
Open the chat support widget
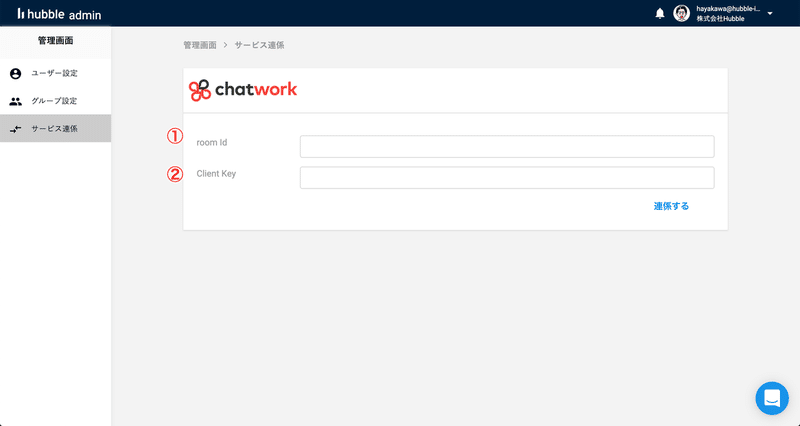pyautogui.click(x=772, y=398)
